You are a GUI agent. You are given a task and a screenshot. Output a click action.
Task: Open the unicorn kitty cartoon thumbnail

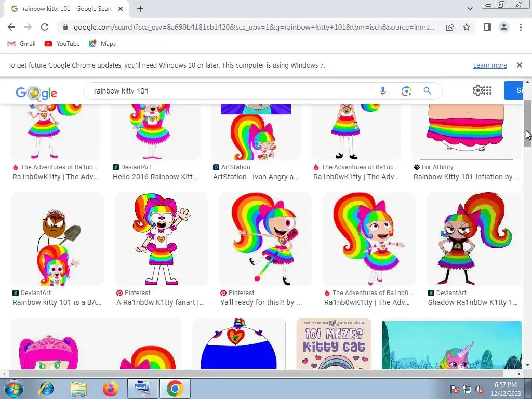coord(451,345)
